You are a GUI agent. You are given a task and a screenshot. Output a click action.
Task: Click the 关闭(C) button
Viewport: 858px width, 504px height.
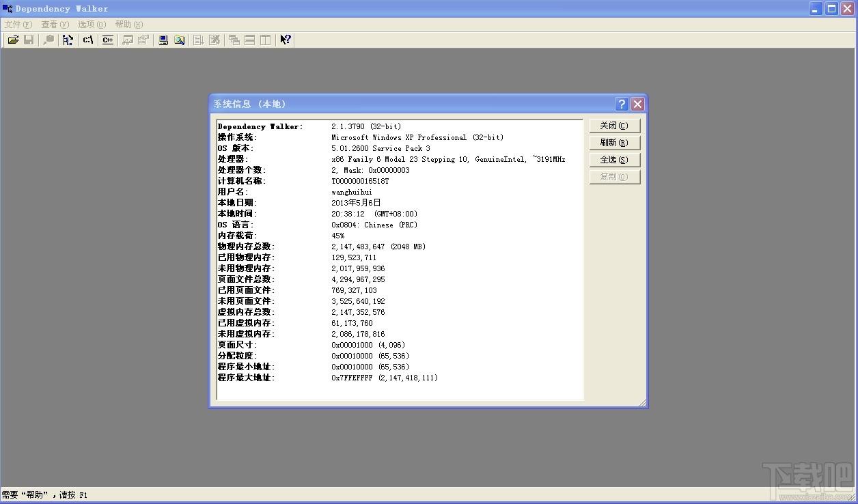click(x=615, y=126)
